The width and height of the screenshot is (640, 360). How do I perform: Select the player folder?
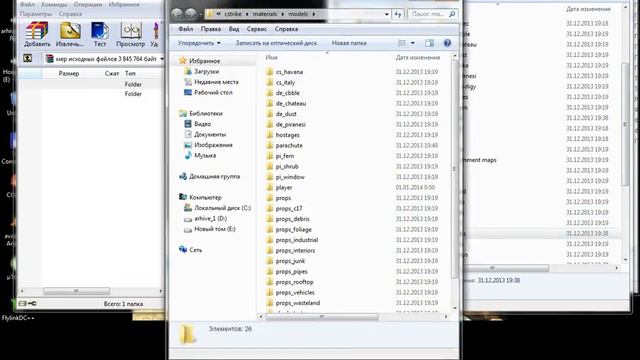pyautogui.click(x=284, y=188)
